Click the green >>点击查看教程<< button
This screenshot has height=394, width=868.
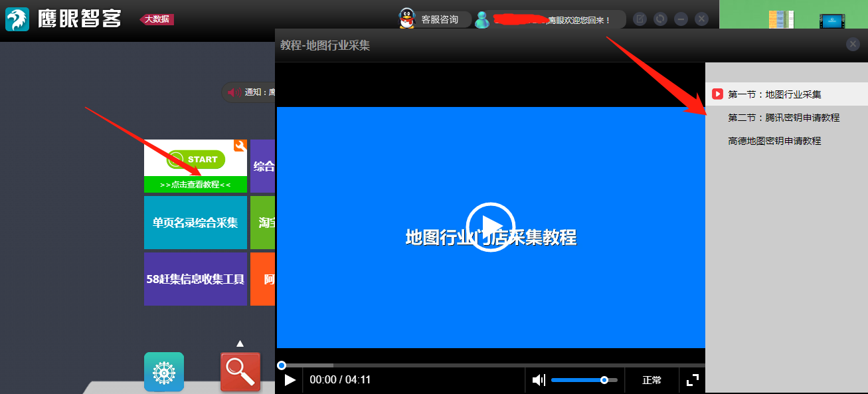(195, 184)
